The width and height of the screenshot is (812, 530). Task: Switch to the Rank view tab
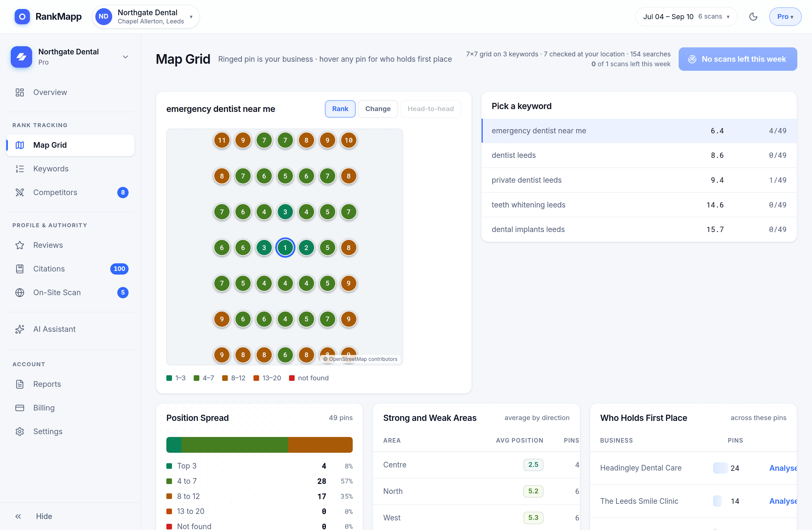(340, 109)
